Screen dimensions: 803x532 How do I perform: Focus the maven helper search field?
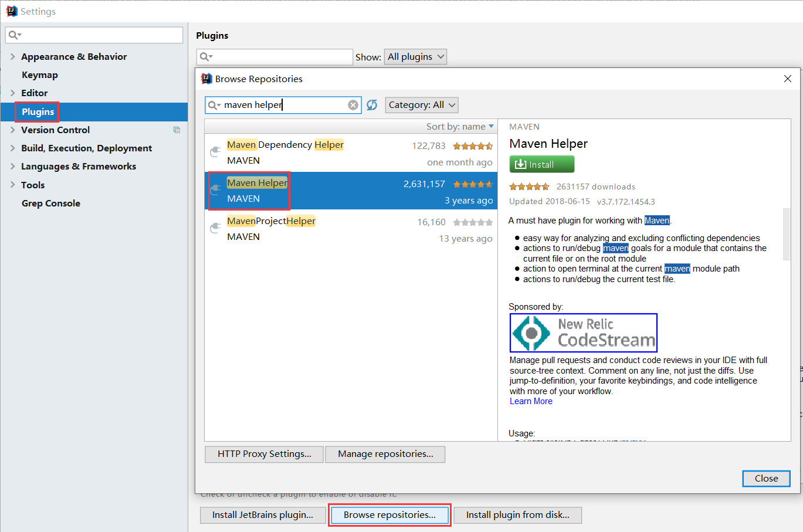[x=283, y=105]
